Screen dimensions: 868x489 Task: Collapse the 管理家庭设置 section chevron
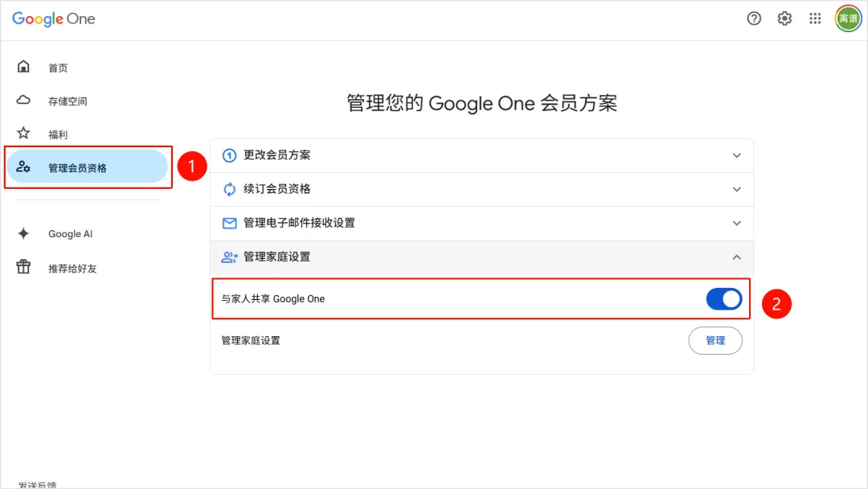(736, 257)
